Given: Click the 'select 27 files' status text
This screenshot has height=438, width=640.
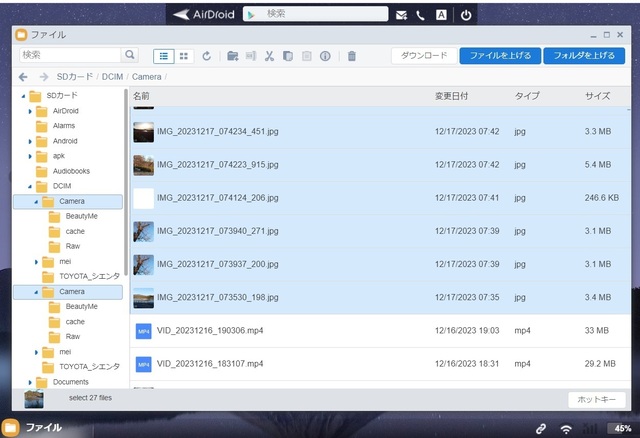Looking at the screenshot, I should [x=90, y=398].
